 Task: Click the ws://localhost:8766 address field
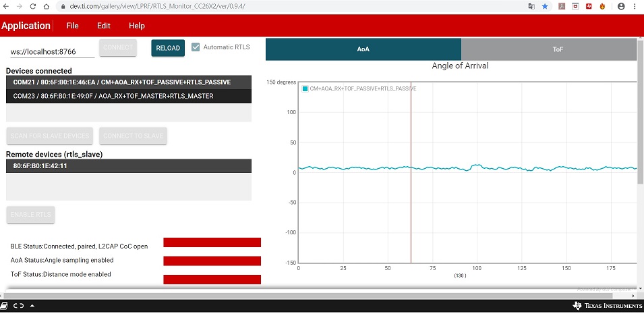(52, 52)
